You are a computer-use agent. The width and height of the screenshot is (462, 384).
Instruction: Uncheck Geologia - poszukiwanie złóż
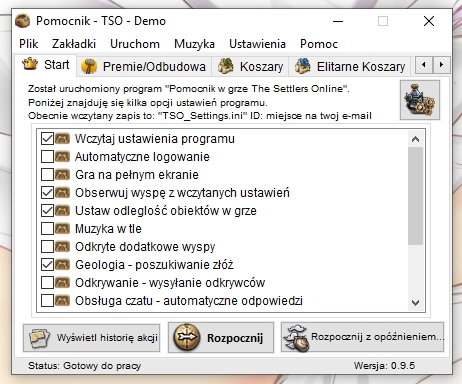point(47,264)
